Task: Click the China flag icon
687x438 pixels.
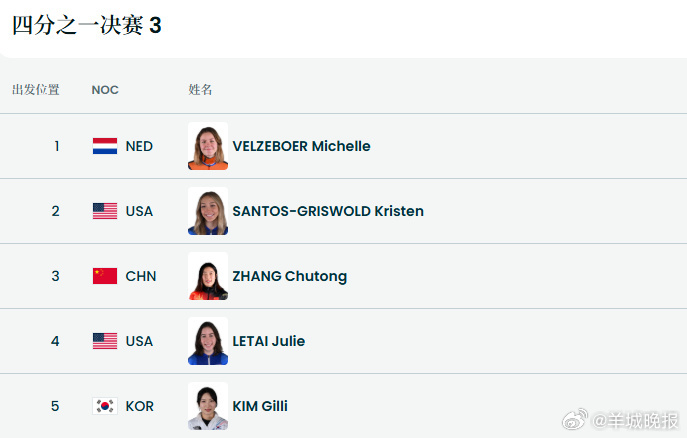Action: pos(105,276)
